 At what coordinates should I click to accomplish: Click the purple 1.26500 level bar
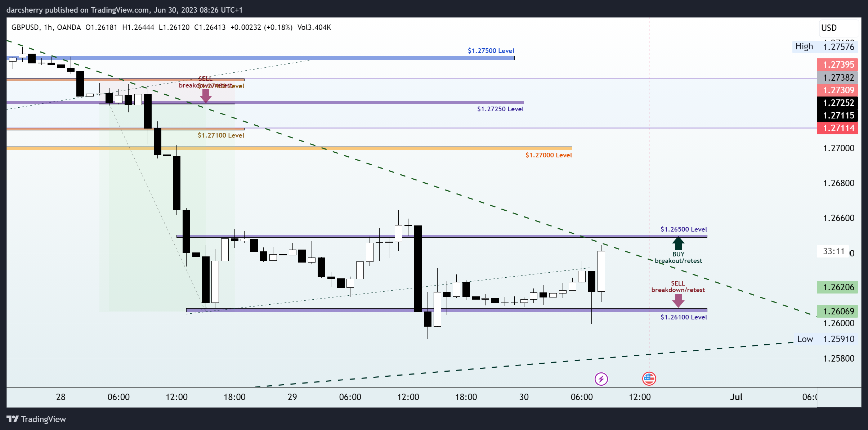tap(442, 236)
